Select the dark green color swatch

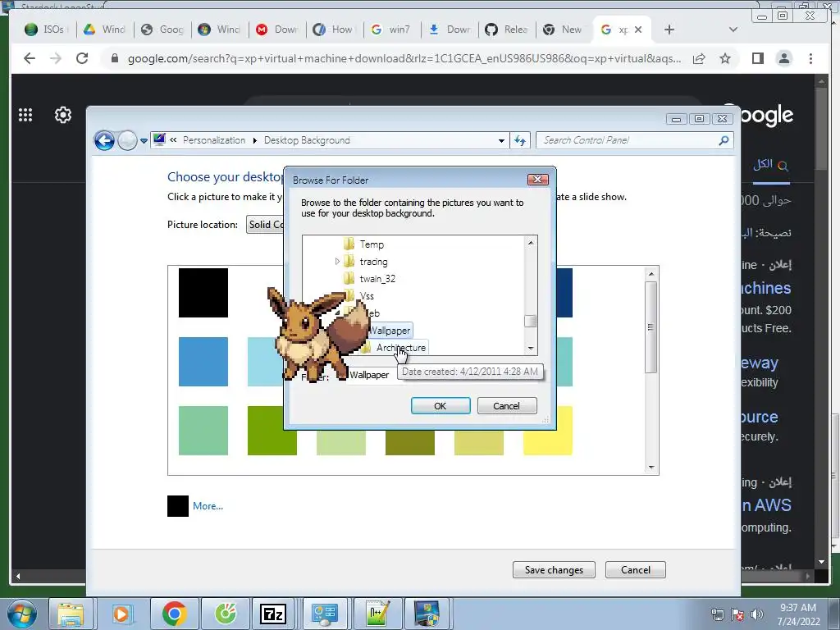pyautogui.click(x=272, y=431)
